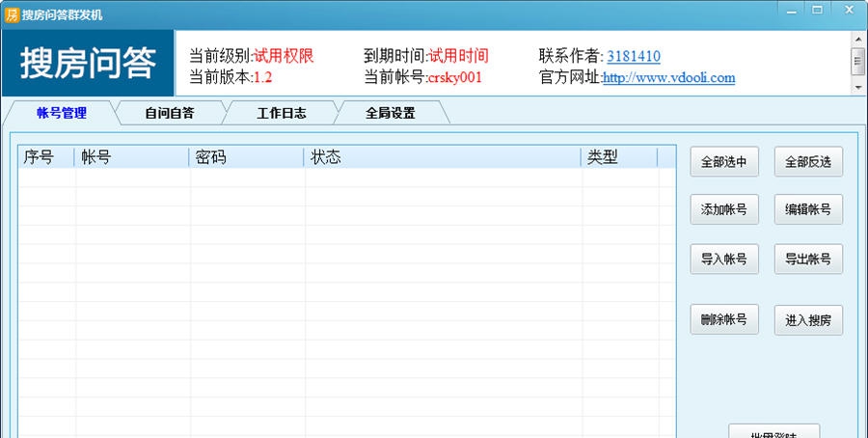Click the 密码 column header
Screen dimensions: 868x438
click(x=246, y=157)
